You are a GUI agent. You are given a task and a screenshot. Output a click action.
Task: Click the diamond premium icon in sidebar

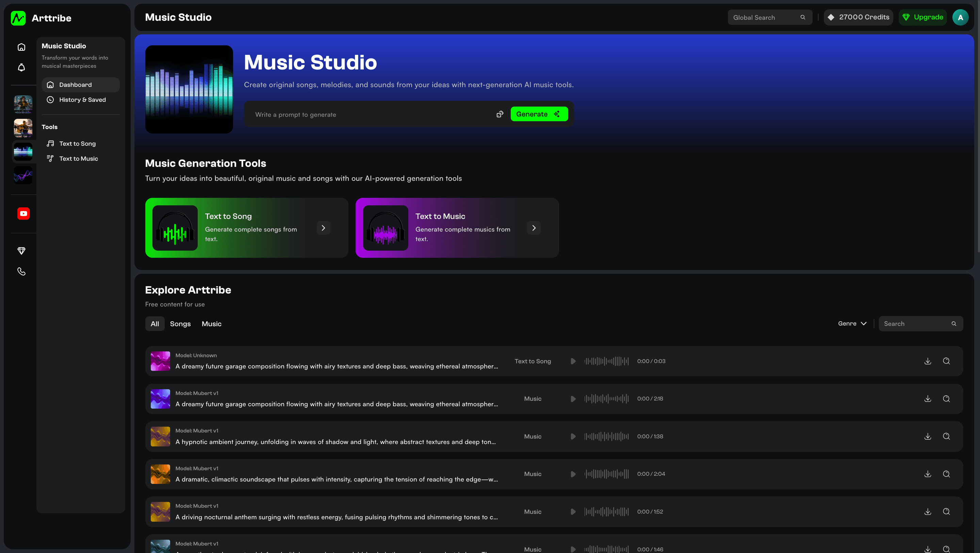click(x=21, y=251)
